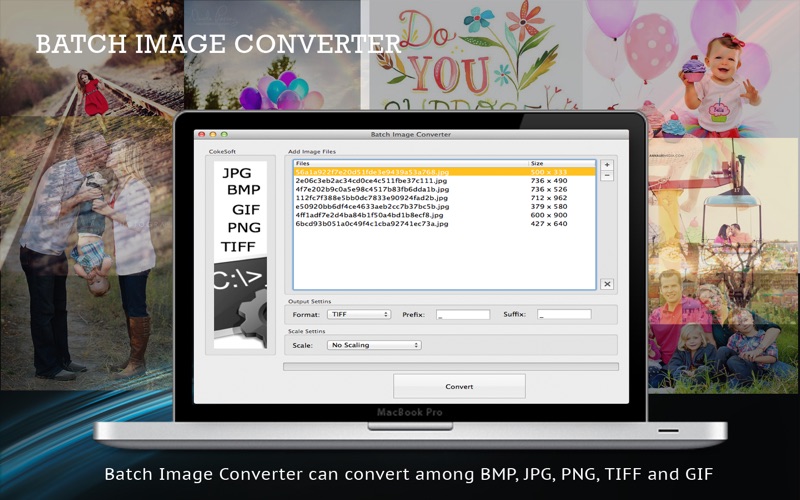Image resolution: width=800 pixels, height=500 pixels.
Task: Click the plus button to add images
Action: [x=606, y=164]
